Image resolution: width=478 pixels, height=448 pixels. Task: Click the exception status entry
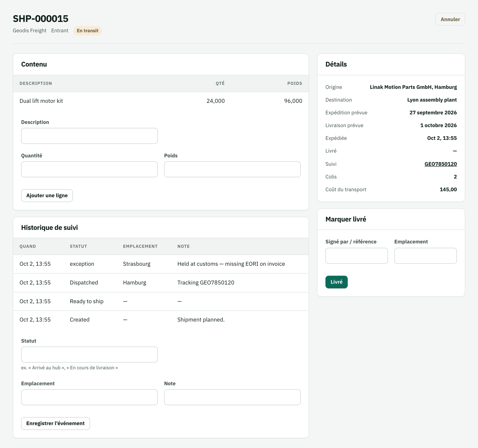[x=82, y=264]
